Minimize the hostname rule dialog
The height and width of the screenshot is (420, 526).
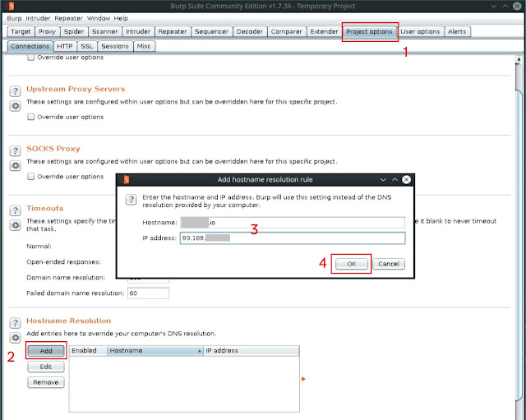point(383,179)
